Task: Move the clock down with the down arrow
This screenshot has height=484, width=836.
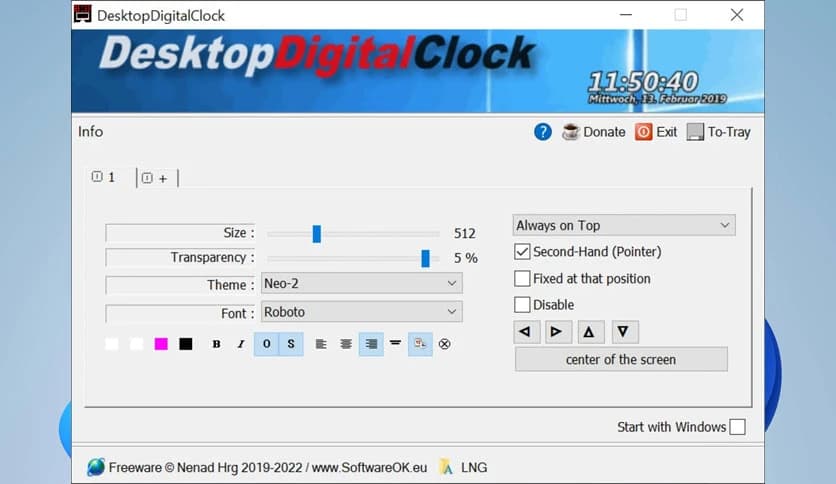Action: (x=625, y=332)
